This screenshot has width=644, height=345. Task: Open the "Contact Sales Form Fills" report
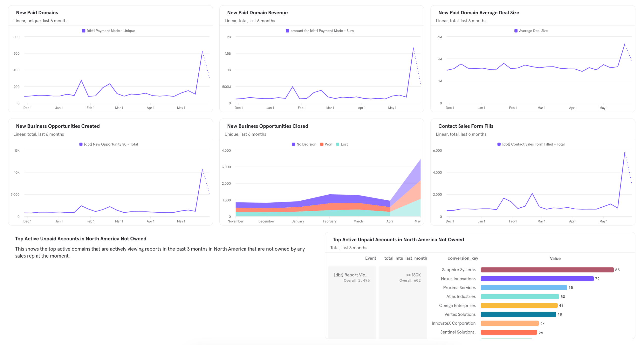(465, 126)
